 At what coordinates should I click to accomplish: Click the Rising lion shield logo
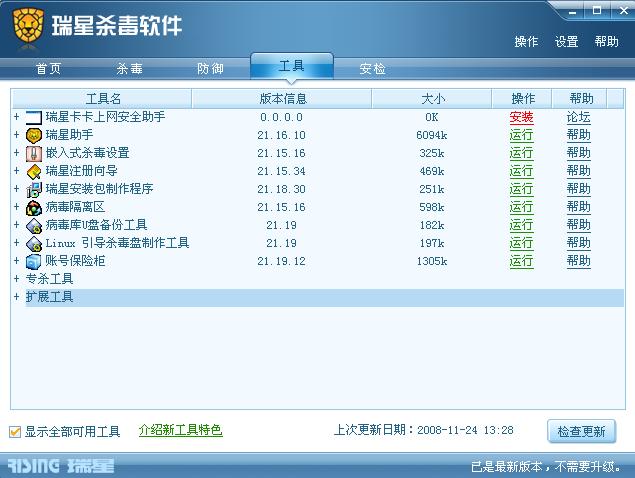click(x=28, y=27)
